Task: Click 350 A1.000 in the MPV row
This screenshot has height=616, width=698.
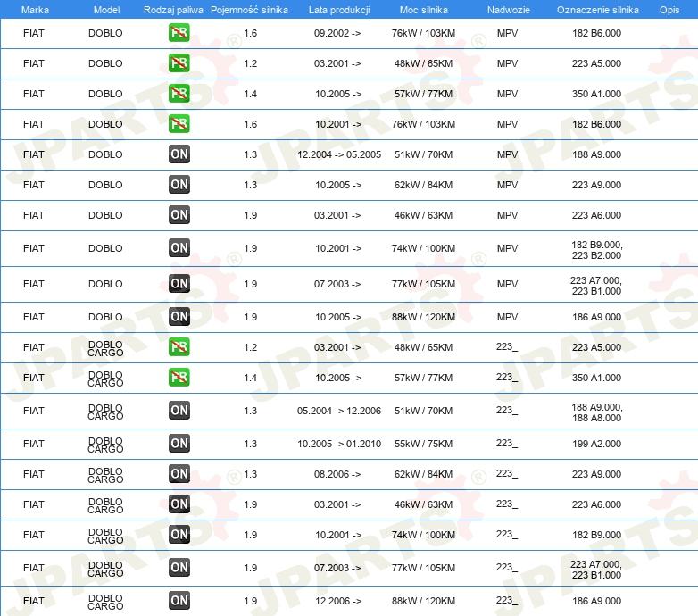Action: click(596, 94)
